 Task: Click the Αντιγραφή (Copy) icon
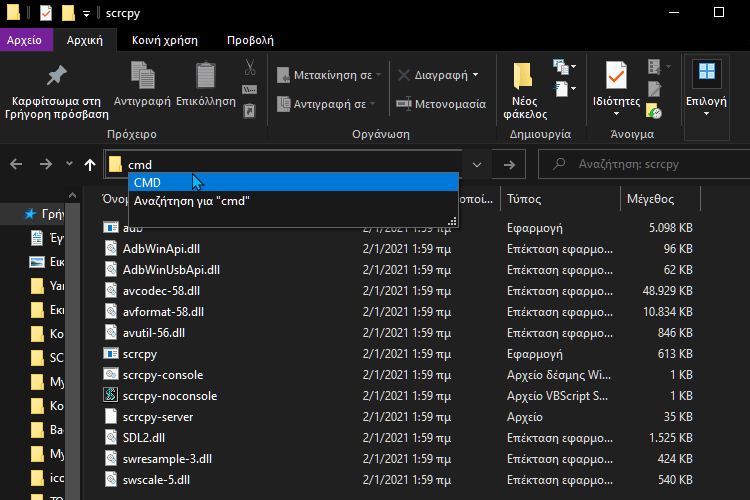(x=142, y=75)
